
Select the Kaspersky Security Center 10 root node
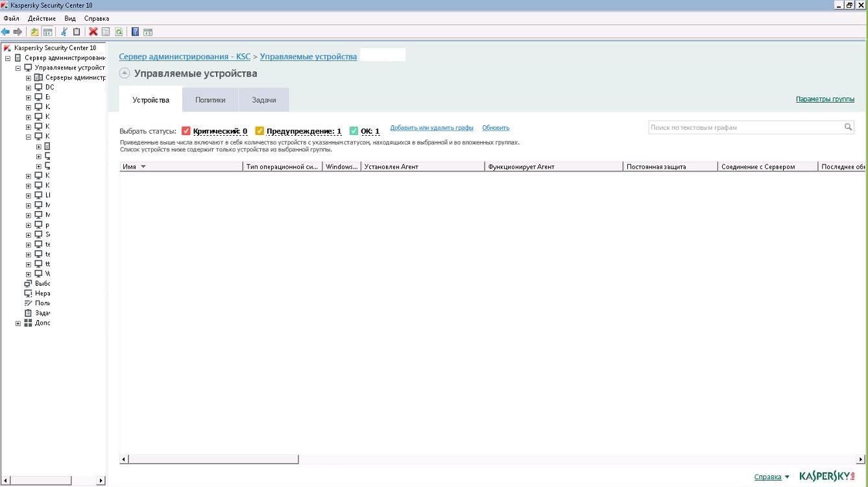[55, 48]
